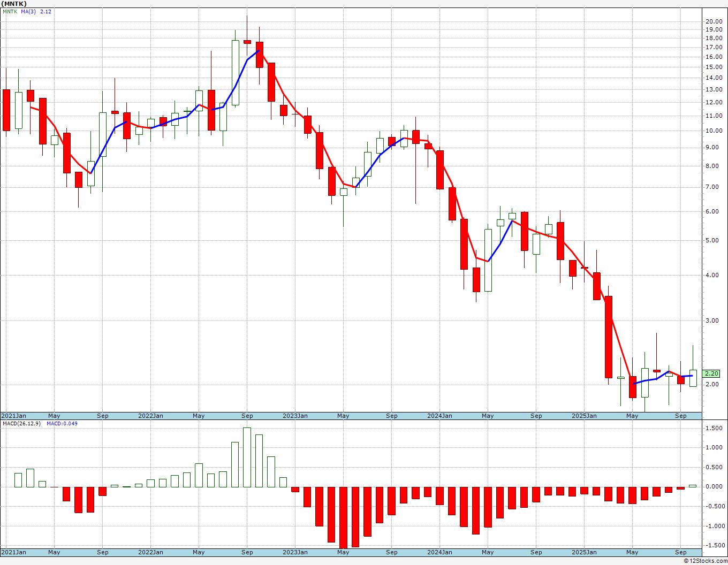The height and width of the screenshot is (565, 728).
Task: Click the 19.00 price axis label
Action: coord(714,30)
